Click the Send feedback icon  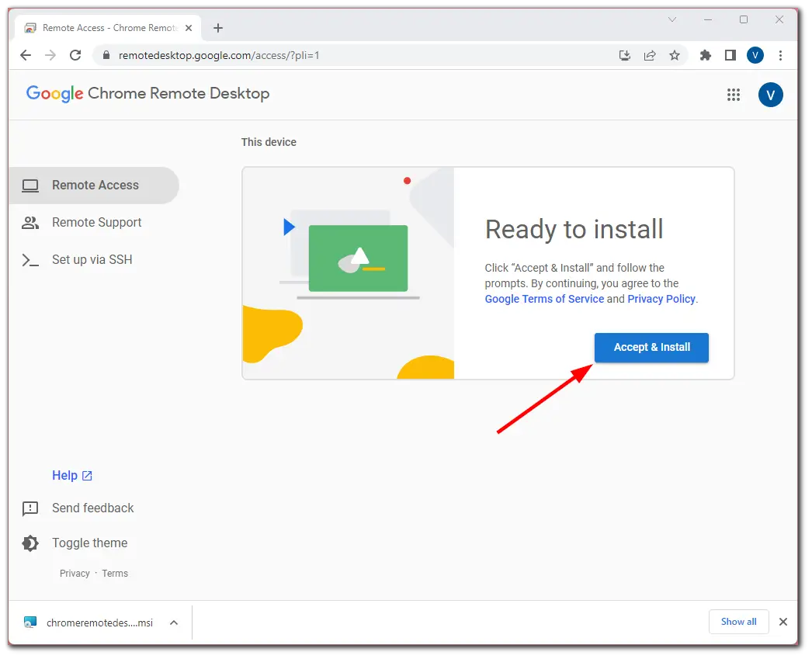click(x=29, y=508)
